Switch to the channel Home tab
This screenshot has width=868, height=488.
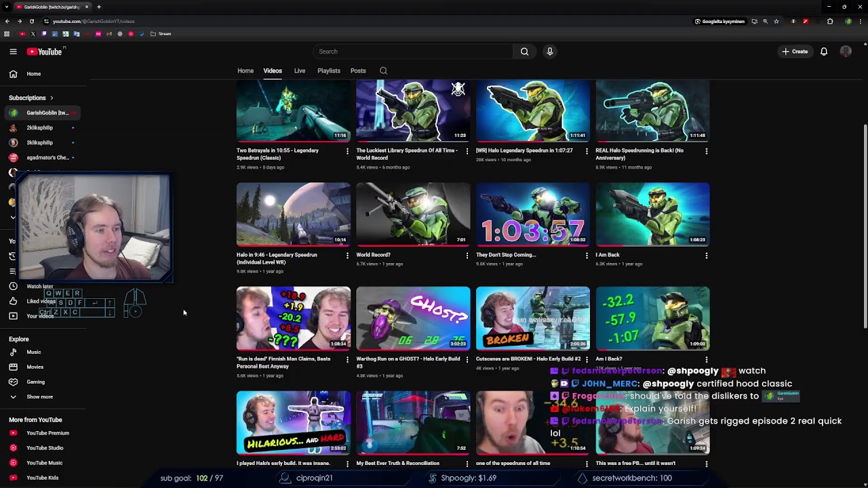click(245, 70)
